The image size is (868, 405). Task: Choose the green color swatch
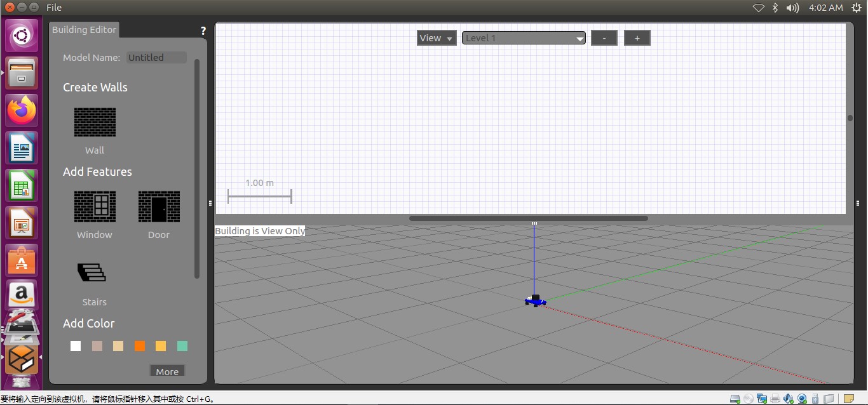click(182, 346)
